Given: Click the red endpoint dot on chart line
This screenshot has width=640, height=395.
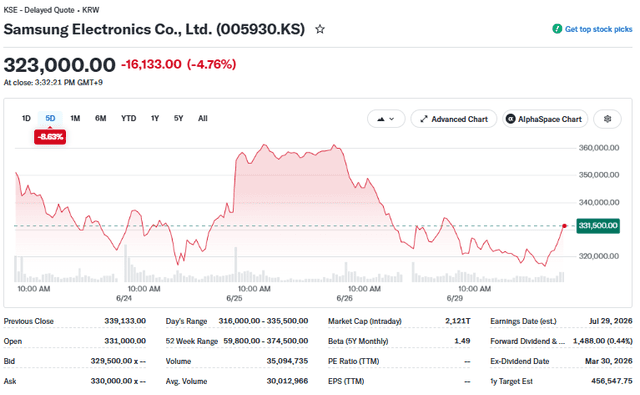Looking at the screenshot, I should point(564,226).
